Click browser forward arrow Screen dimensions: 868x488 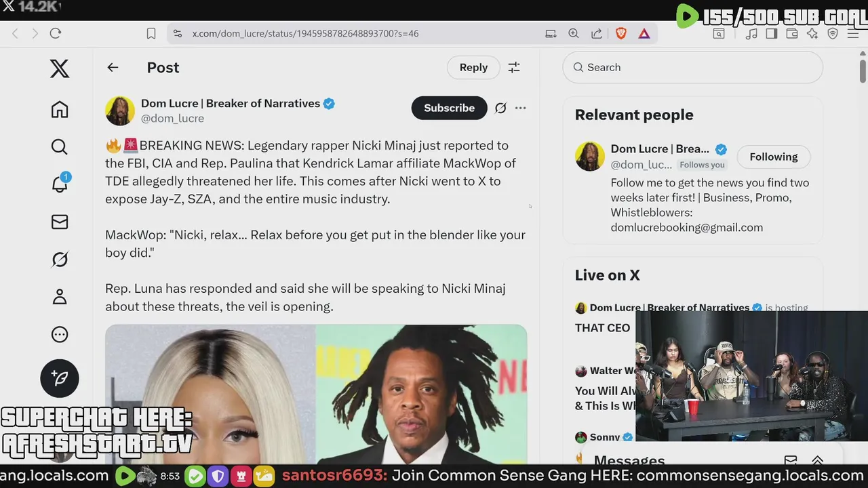pos(35,33)
